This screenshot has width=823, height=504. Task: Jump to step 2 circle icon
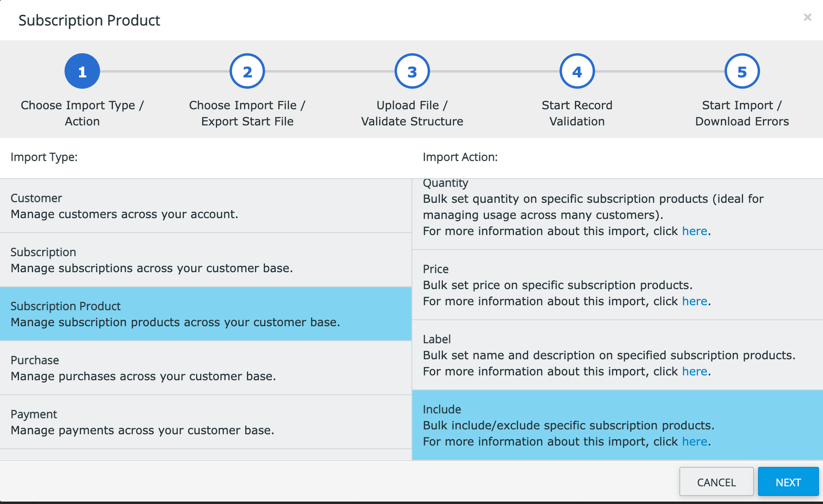tap(247, 71)
